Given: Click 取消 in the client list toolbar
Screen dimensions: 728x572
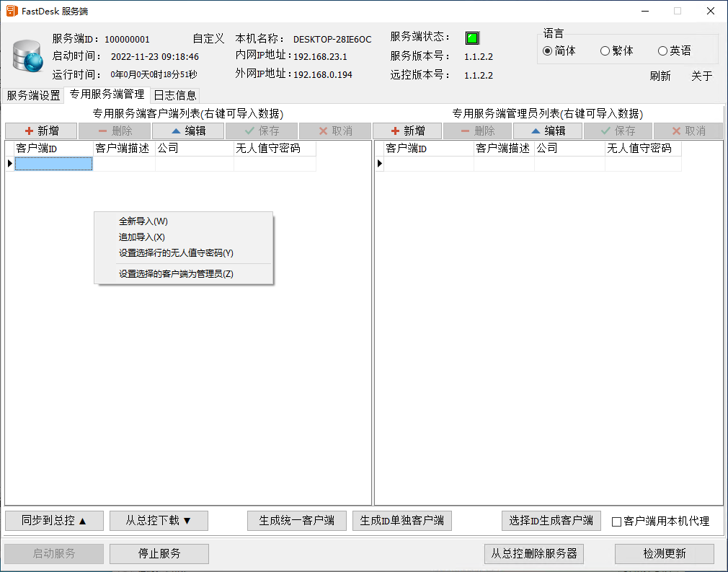Looking at the screenshot, I should [334, 131].
